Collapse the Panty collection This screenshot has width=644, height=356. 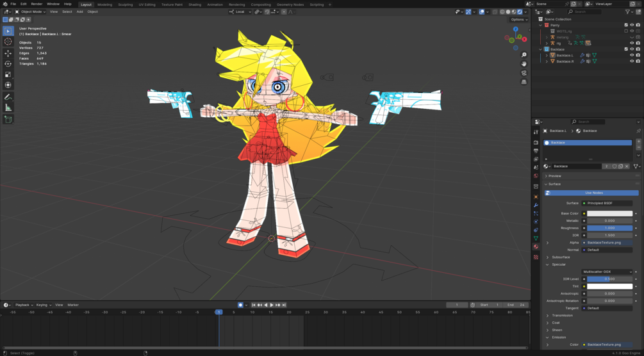click(540, 25)
